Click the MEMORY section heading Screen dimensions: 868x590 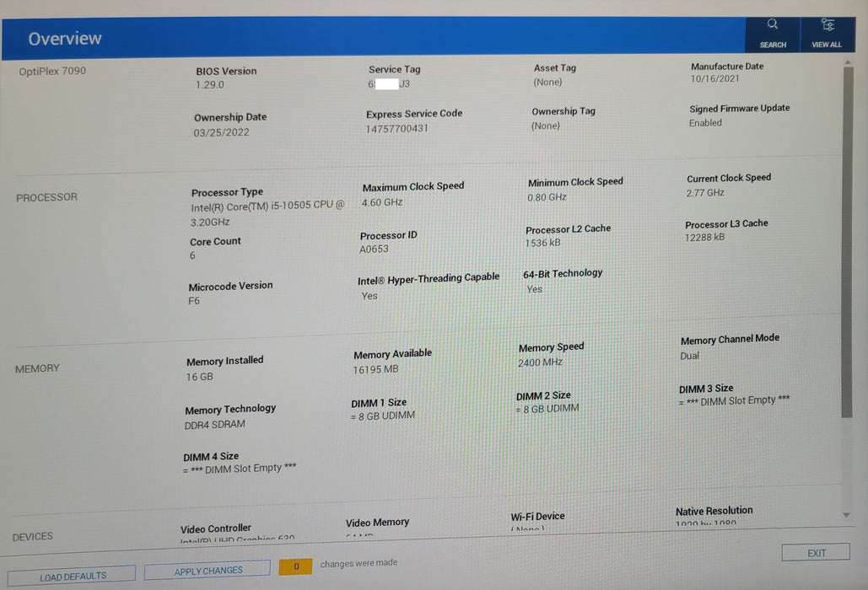(x=37, y=369)
